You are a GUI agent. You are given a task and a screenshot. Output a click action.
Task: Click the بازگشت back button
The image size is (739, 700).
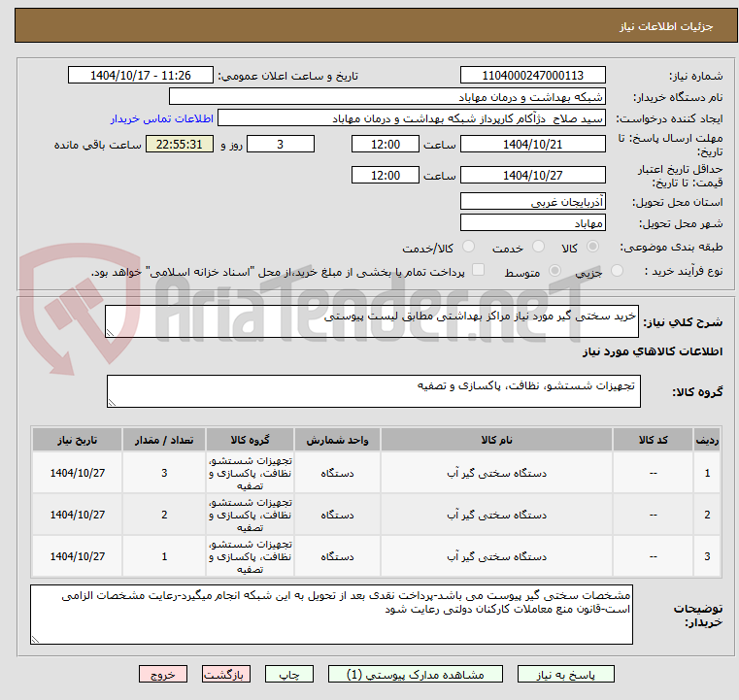[225, 674]
